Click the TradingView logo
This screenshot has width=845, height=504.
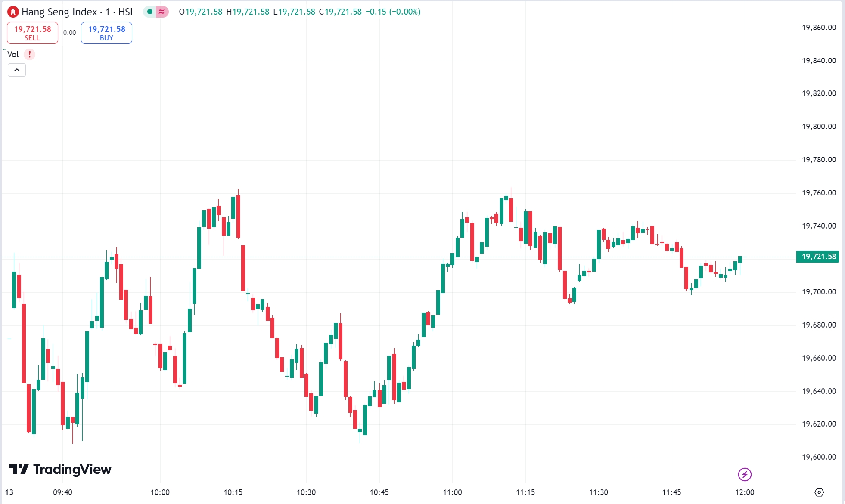point(60,470)
